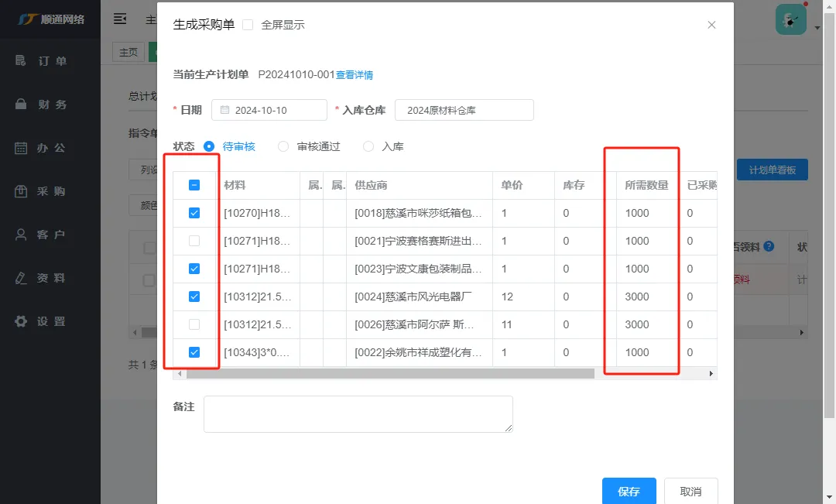
Task: Close the 生成采购单 dialog
Action: (711, 25)
